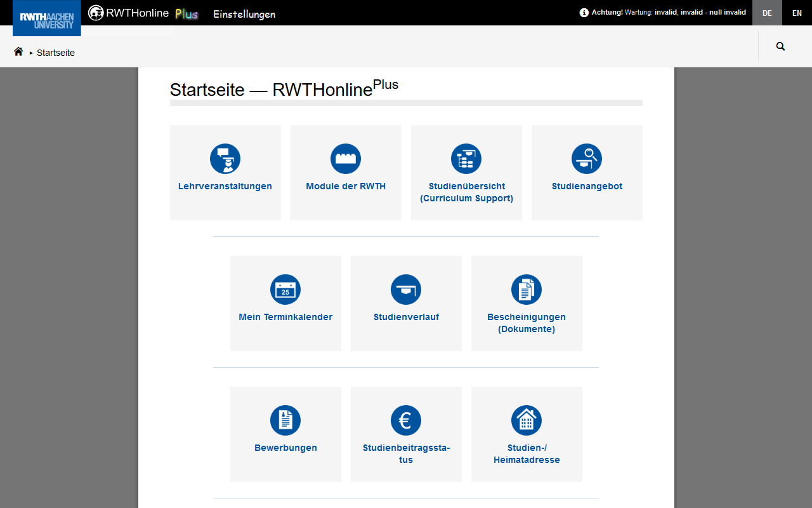Click the Bescheinigungen (Dokumente) label
The width and height of the screenshot is (812, 508).
527,323
